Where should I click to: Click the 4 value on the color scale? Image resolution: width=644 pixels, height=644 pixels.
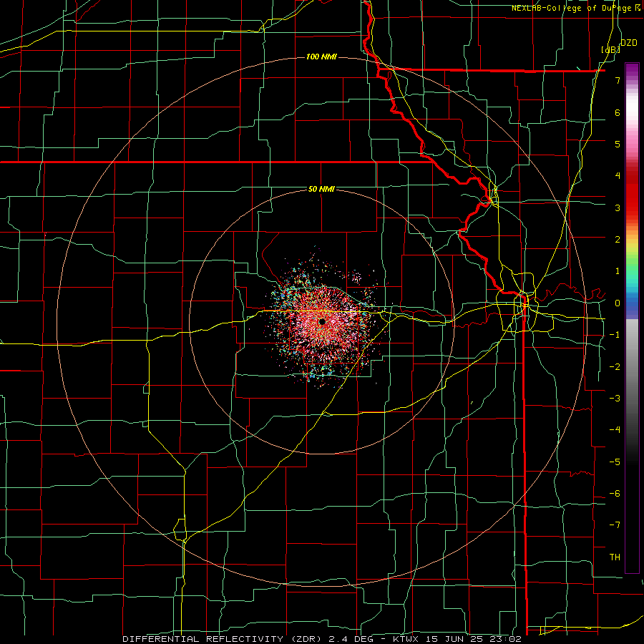618,175
